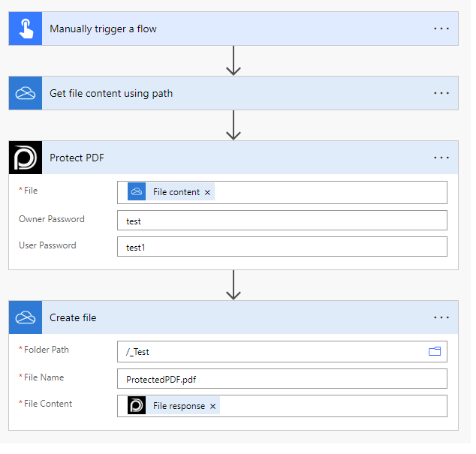Expand the Manually trigger a flow step
The height and width of the screenshot is (454, 476).
pyautogui.click(x=225, y=29)
